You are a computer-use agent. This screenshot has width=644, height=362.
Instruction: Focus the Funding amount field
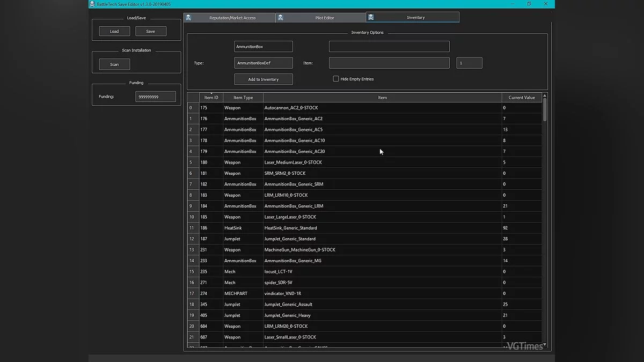pyautogui.click(x=155, y=97)
